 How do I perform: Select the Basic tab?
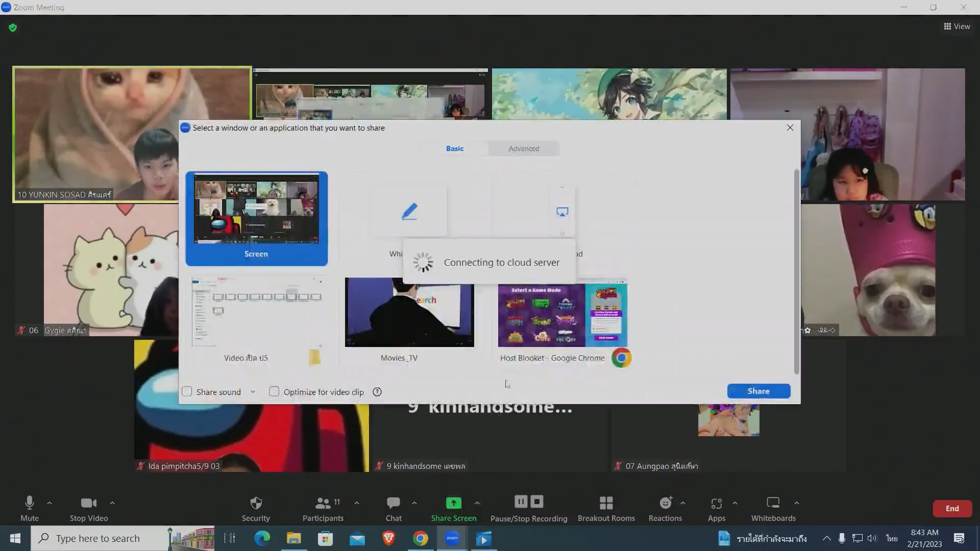coord(454,148)
